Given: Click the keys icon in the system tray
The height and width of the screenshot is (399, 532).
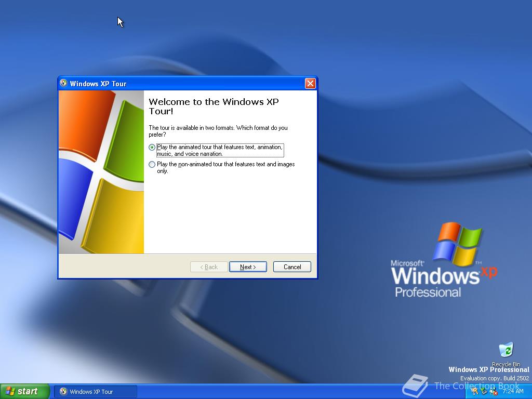Looking at the screenshot, I should (475, 392).
